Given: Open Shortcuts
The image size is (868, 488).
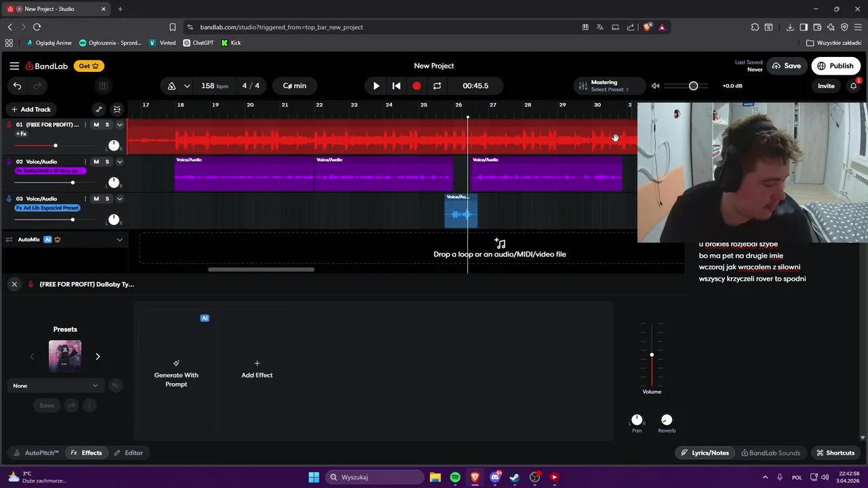Looking at the screenshot, I should [x=835, y=453].
